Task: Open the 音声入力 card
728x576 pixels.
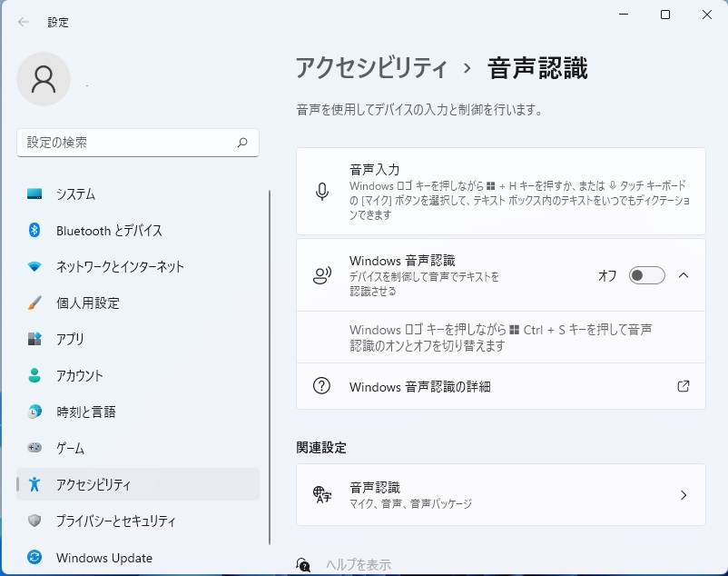Action: pyautogui.click(x=501, y=192)
